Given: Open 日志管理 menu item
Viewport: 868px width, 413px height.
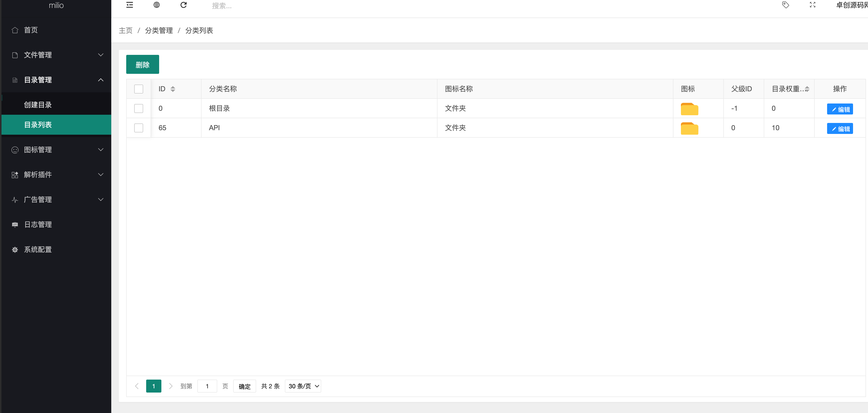Looking at the screenshot, I should coord(56,225).
